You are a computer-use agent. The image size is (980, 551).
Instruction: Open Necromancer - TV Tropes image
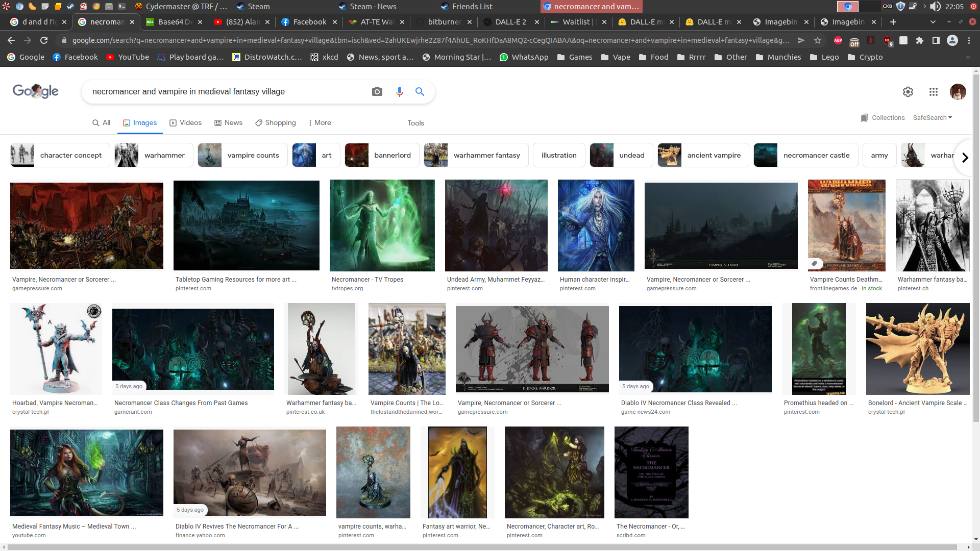coord(382,225)
